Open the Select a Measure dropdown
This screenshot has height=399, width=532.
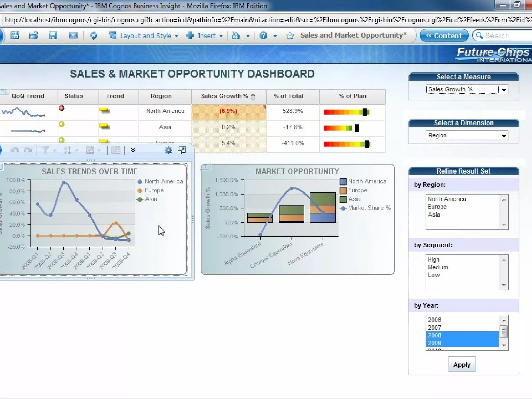[504, 90]
